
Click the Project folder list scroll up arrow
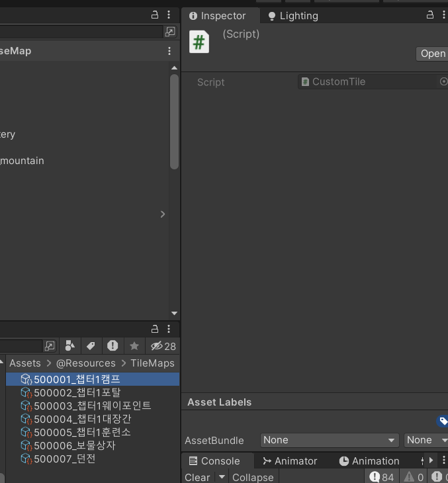pyautogui.click(x=1, y=363)
